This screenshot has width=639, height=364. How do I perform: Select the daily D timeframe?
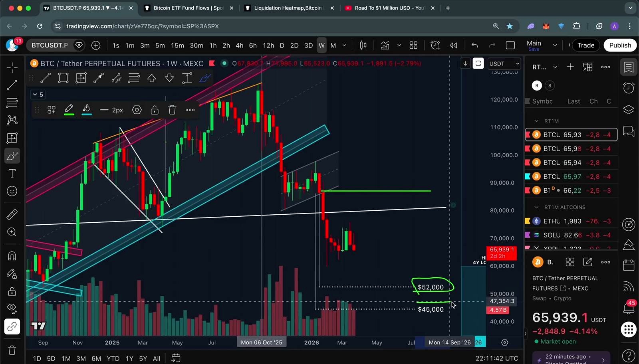click(x=282, y=45)
